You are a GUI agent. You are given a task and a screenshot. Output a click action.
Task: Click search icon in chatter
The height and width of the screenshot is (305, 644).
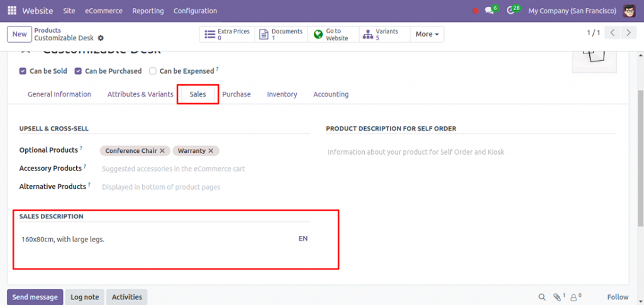(542, 297)
